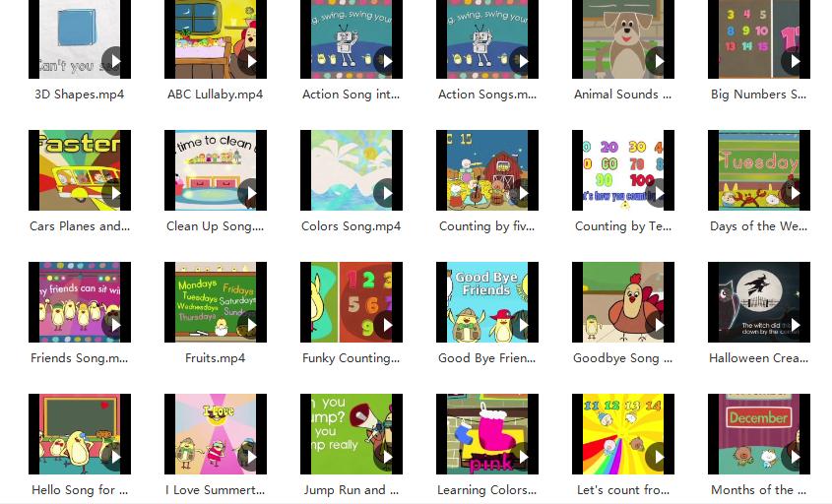Click the Jump Run and file label
Image resolution: width=832 pixels, height=504 pixels.
pos(352,490)
